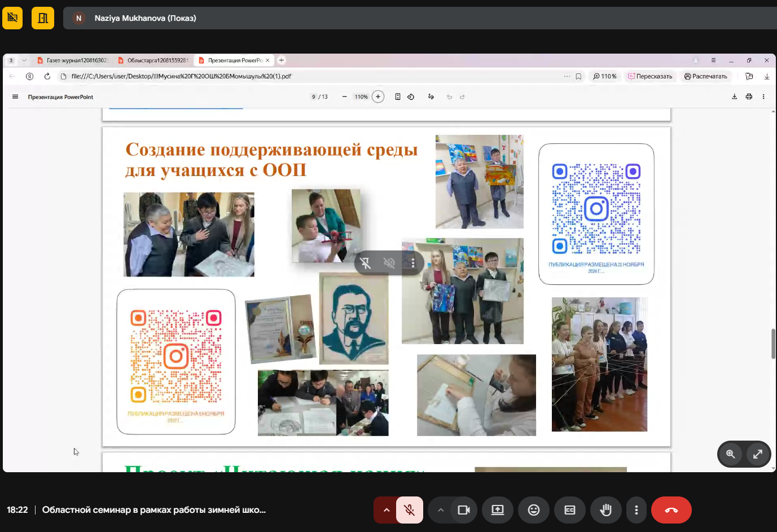Expand the microphone audio settings arrow
This screenshot has width=777, height=532.
tap(387, 510)
